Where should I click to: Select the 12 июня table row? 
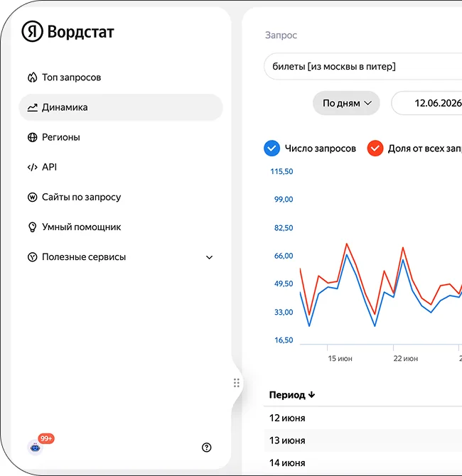coord(363,418)
